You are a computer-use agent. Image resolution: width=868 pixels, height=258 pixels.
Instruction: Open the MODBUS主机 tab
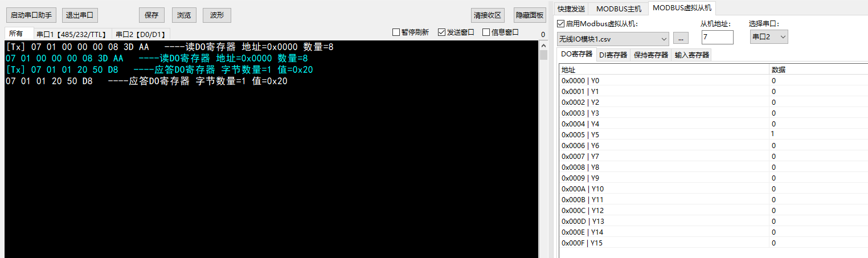(x=619, y=9)
